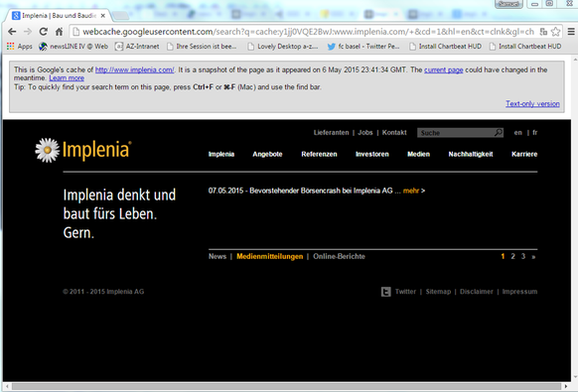Open the second Install Chartbeat HUD bookmark
Viewport: 578px width, 392px height.
pos(525,47)
